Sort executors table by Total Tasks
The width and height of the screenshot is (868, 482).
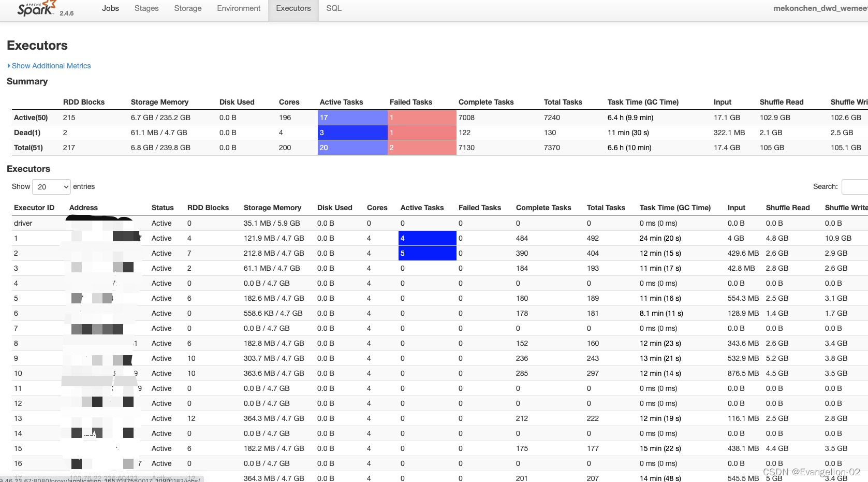pyautogui.click(x=606, y=208)
